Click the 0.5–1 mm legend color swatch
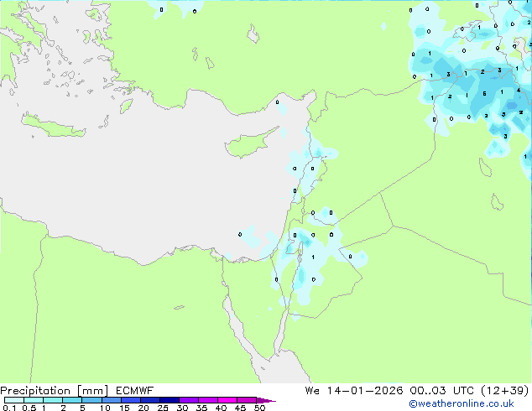This screenshot has height=411, width=532. click(x=34, y=400)
